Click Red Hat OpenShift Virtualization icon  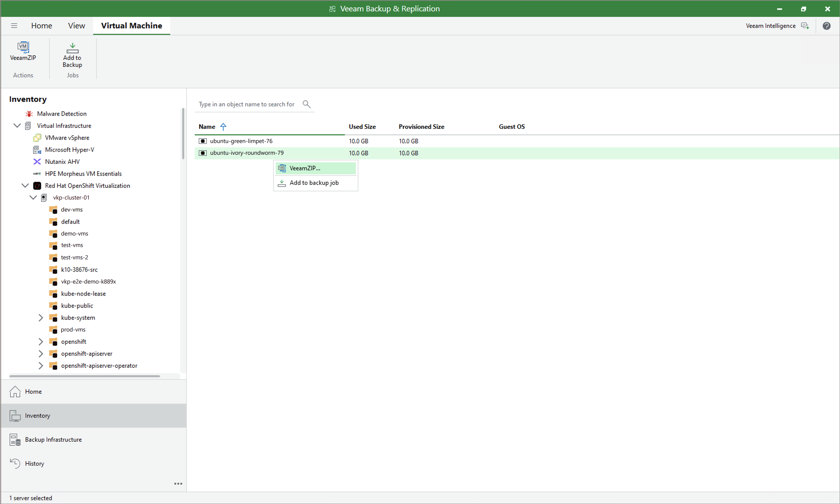(37, 186)
